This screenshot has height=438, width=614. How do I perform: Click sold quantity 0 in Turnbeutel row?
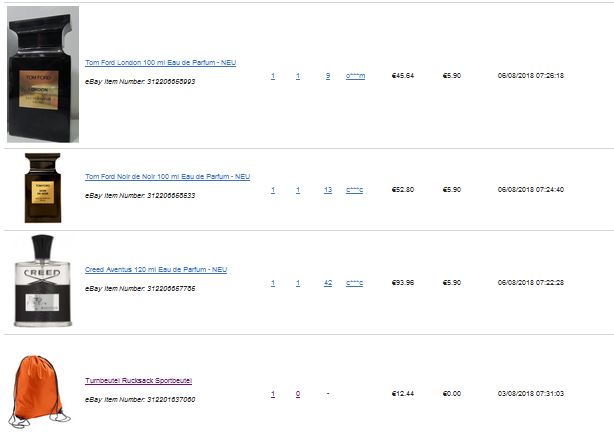298,394
